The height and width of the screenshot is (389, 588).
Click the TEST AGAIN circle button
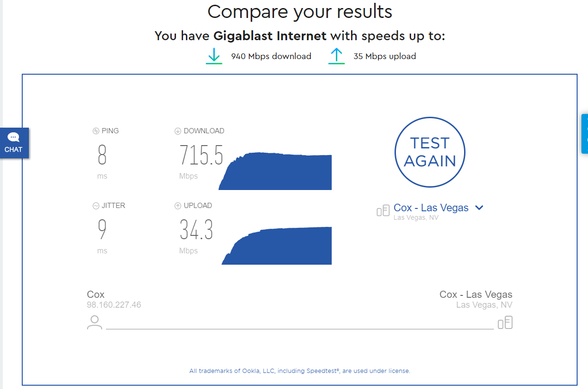coord(430,152)
